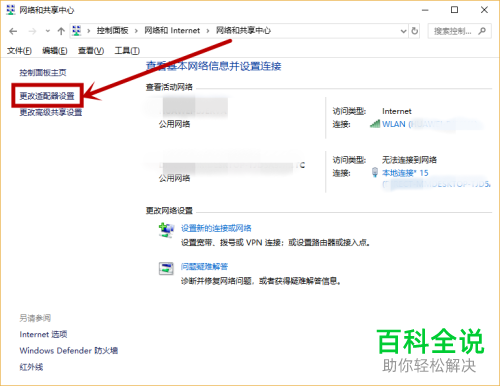The height and width of the screenshot is (386, 500).
Task: Click the 本地连接 adapter icon
Action: pyautogui.click(x=375, y=172)
